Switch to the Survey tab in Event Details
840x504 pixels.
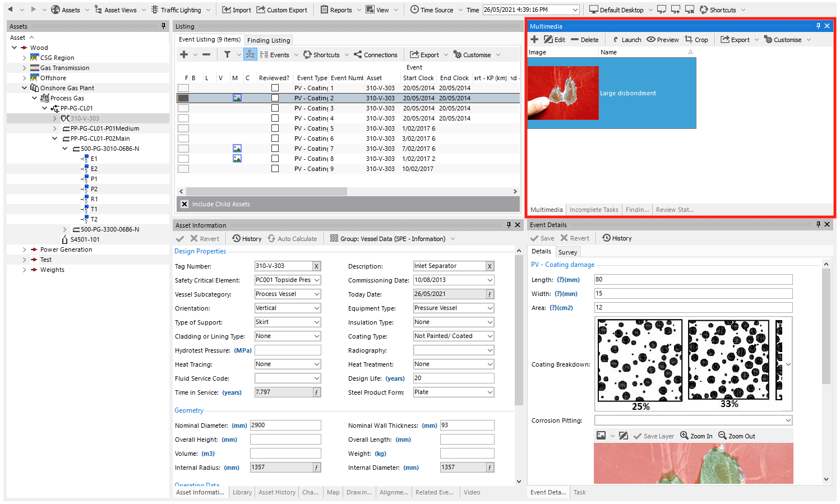(567, 252)
